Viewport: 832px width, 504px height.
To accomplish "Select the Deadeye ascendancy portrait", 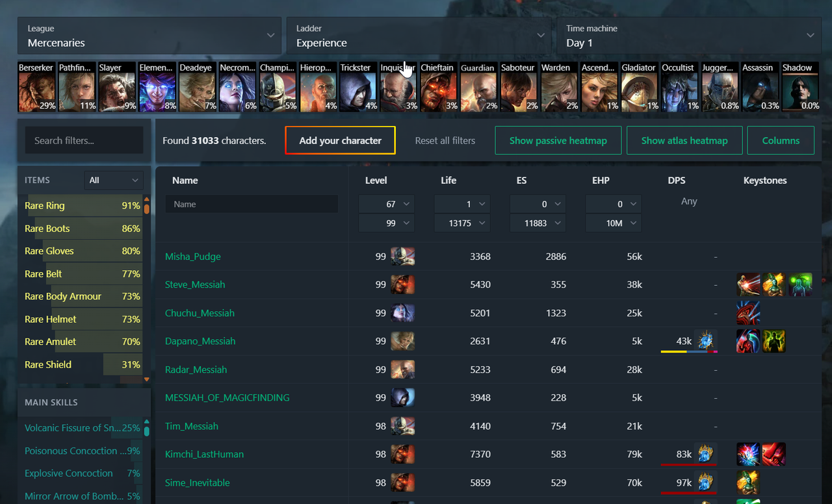I will tap(198, 87).
